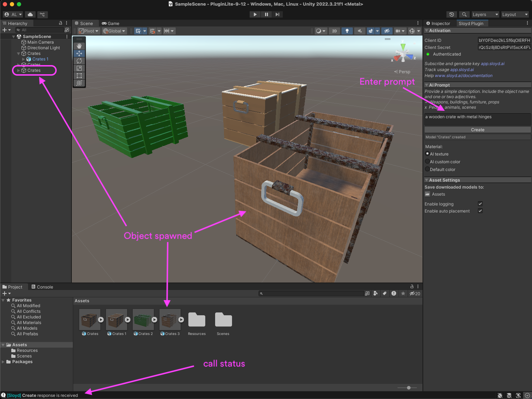This screenshot has width=532, height=399.
Task: Select the Scale tool in scene toolbar
Action: (x=79, y=68)
